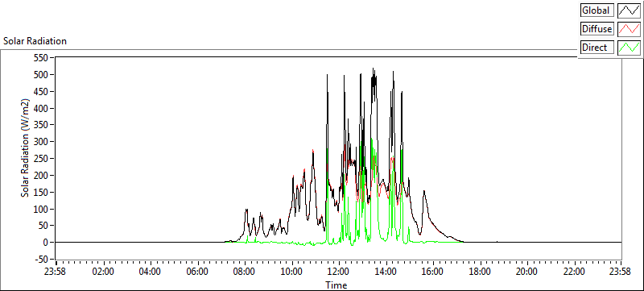Click the 50 y-axis tick label
The width and height of the screenshot is (644, 291).
44,226
